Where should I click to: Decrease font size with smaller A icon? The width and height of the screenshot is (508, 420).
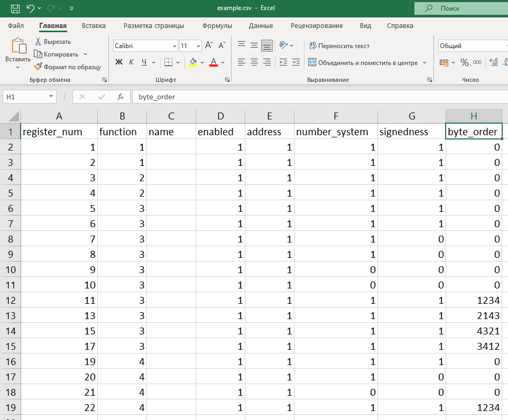point(222,45)
